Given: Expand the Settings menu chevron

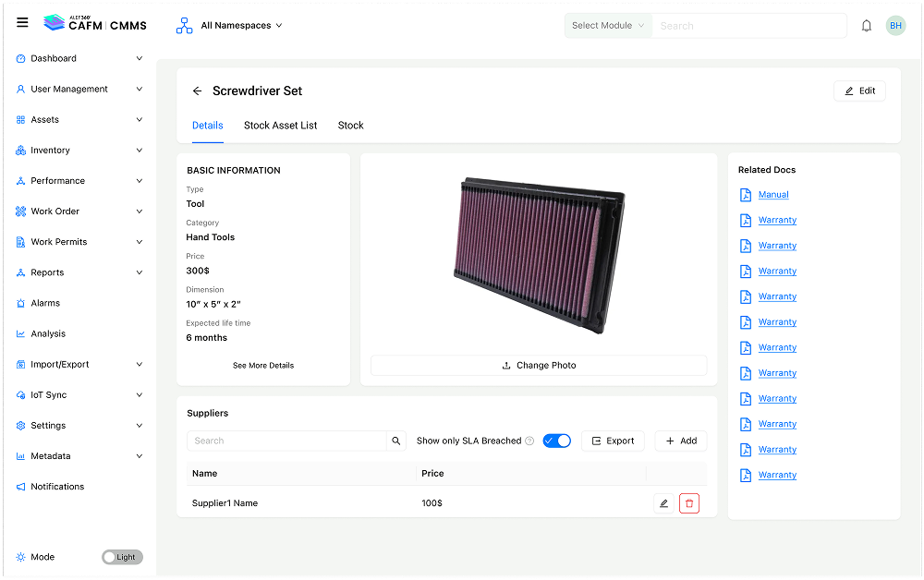Looking at the screenshot, I should pos(140,426).
